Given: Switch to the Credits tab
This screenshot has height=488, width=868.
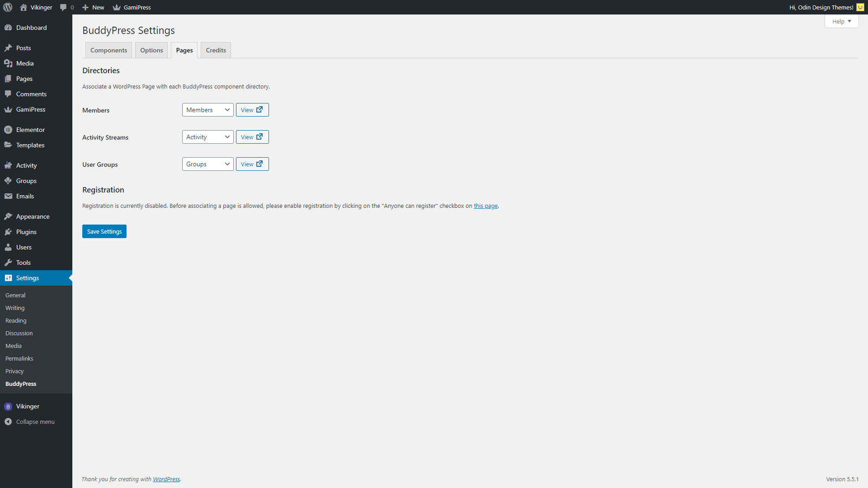Looking at the screenshot, I should click(x=216, y=50).
